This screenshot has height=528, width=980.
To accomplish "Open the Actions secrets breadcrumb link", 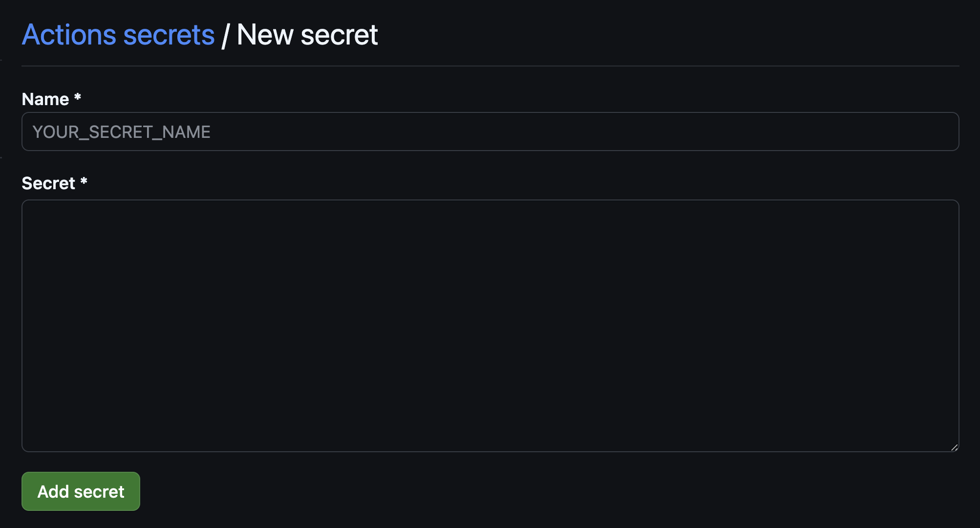I will pyautogui.click(x=117, y=34).
